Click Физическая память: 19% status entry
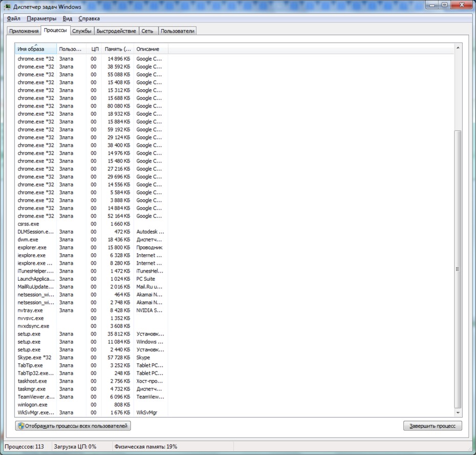476x455 pixels. point(146,447)
